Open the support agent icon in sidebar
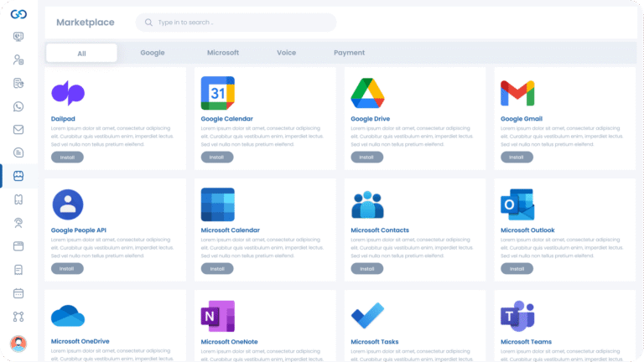 click(18, 223)
